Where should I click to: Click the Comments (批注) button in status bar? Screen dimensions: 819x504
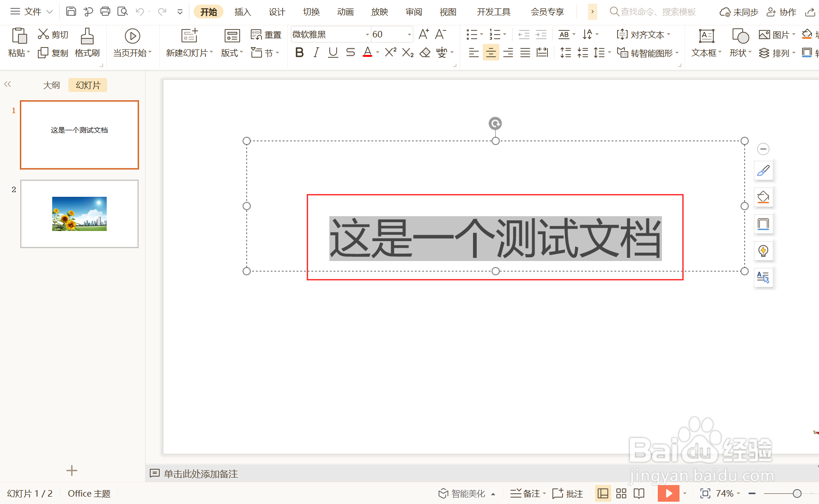click(x=568, y=493)
